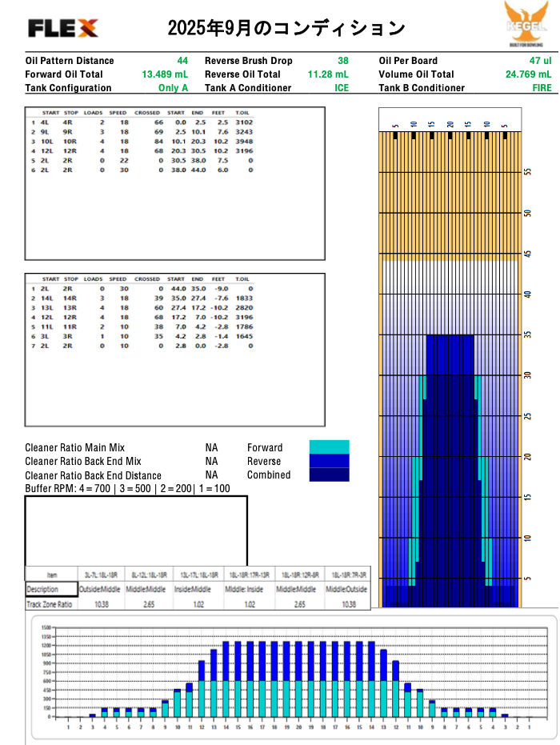Click the reverse T.OIL value 1786
The image size is (560, 745).
(x=244, y=326)
